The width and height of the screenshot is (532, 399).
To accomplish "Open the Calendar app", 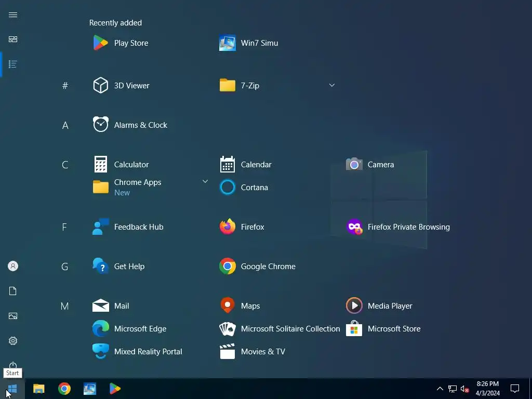I will tap(246, 165).
